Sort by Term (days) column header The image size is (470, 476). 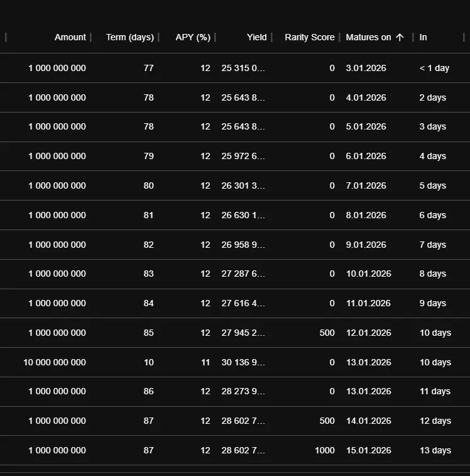[130, 37]
